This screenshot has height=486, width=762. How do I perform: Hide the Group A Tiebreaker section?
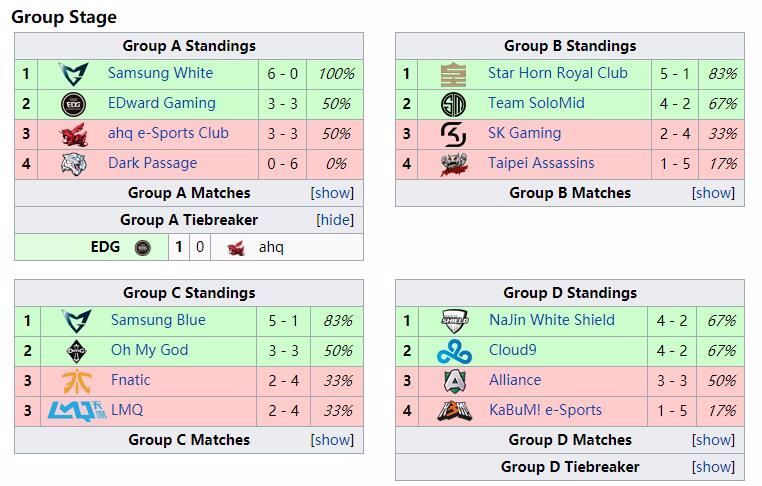(x=335, y=220)
